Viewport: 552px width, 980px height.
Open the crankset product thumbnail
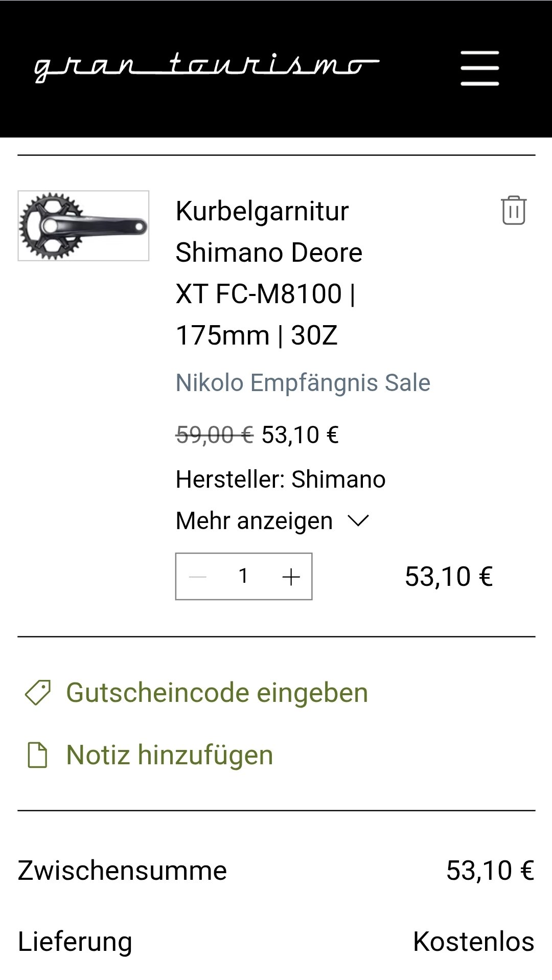coord(83,225)
